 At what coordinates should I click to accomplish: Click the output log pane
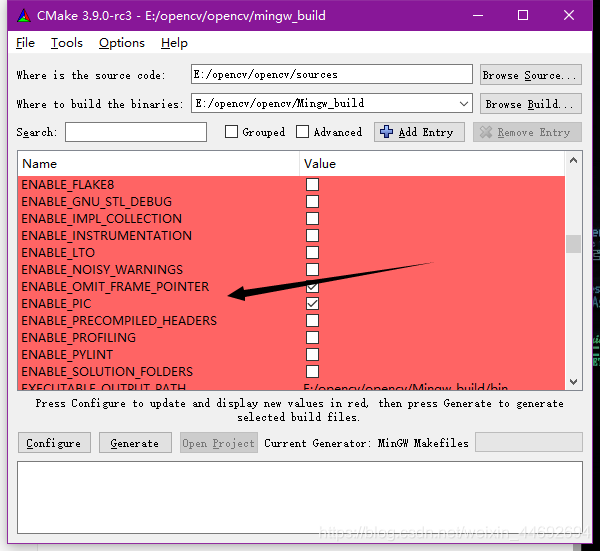[x=300, y=497]
